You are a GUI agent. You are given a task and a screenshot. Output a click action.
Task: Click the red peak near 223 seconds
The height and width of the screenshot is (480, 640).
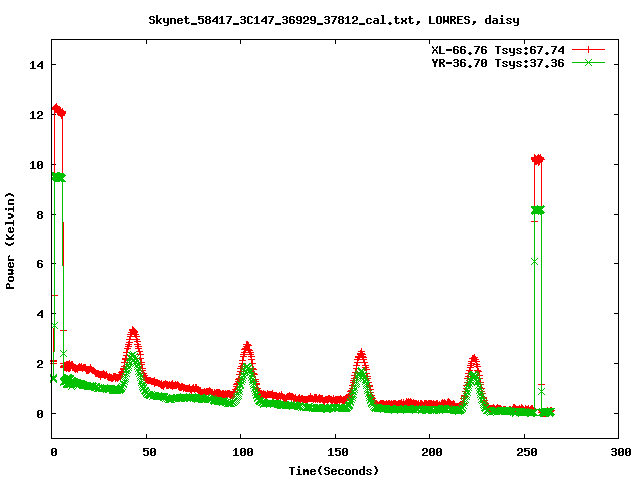tap(473, 360)
